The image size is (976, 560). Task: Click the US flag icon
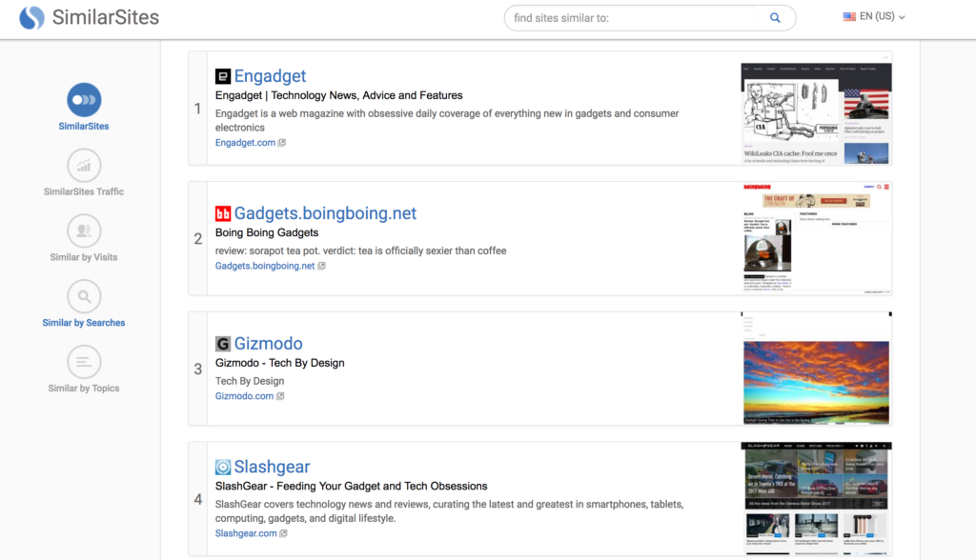point(849,17)
